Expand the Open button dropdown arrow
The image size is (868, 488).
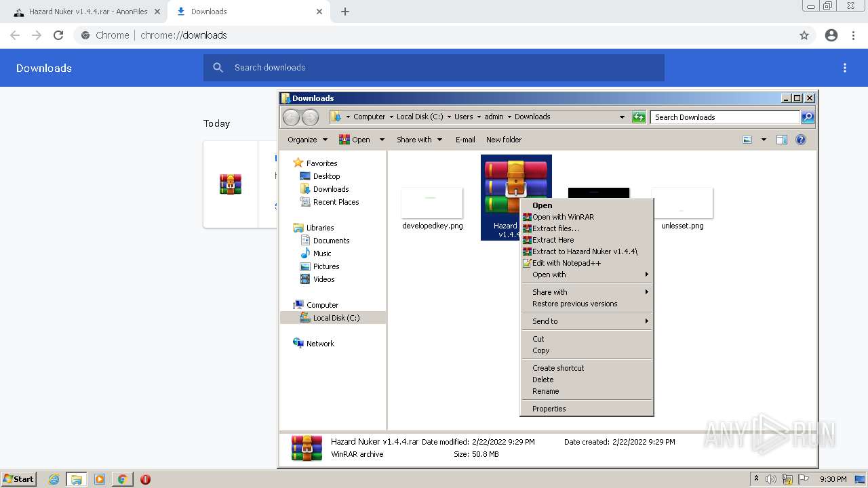pyautogui.click(x=382, y=140)
